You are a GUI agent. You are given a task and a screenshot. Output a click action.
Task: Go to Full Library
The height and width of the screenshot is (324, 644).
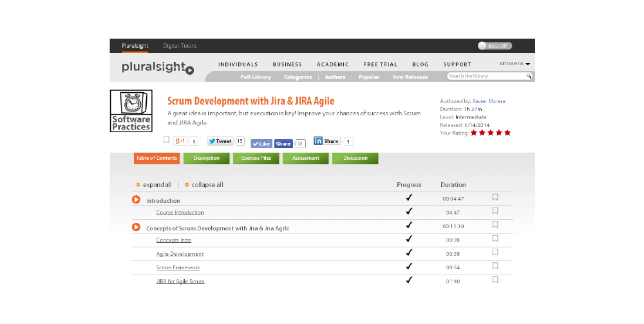256,77
